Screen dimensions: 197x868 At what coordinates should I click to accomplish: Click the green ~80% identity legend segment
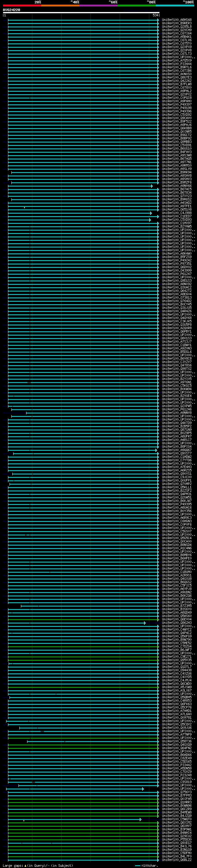pos(137,6)
